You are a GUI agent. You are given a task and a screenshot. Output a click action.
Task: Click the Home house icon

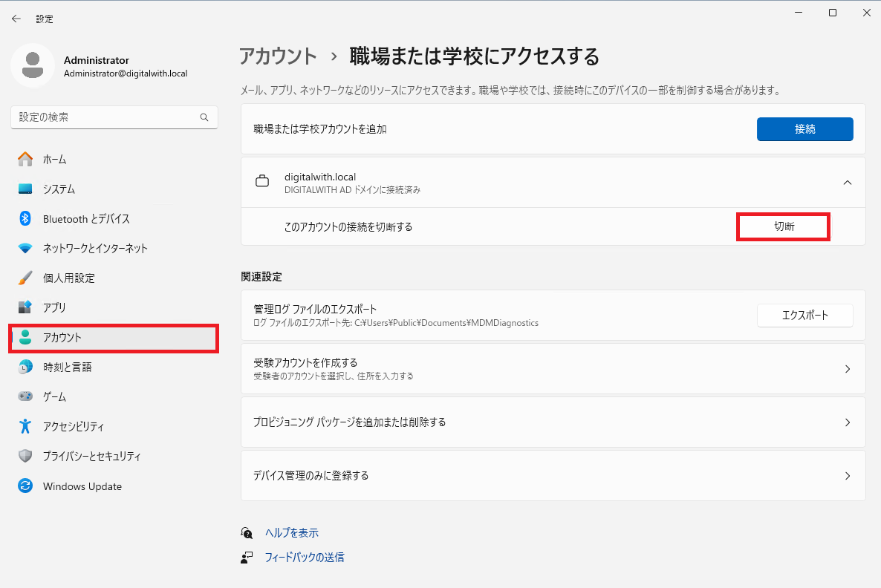click(25, 159)
